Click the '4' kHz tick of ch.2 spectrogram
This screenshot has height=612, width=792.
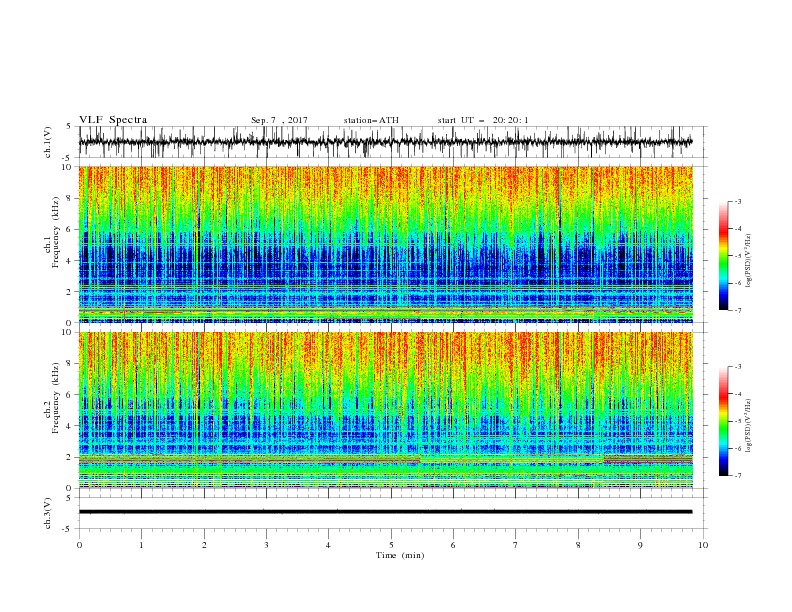pos(69,427)
